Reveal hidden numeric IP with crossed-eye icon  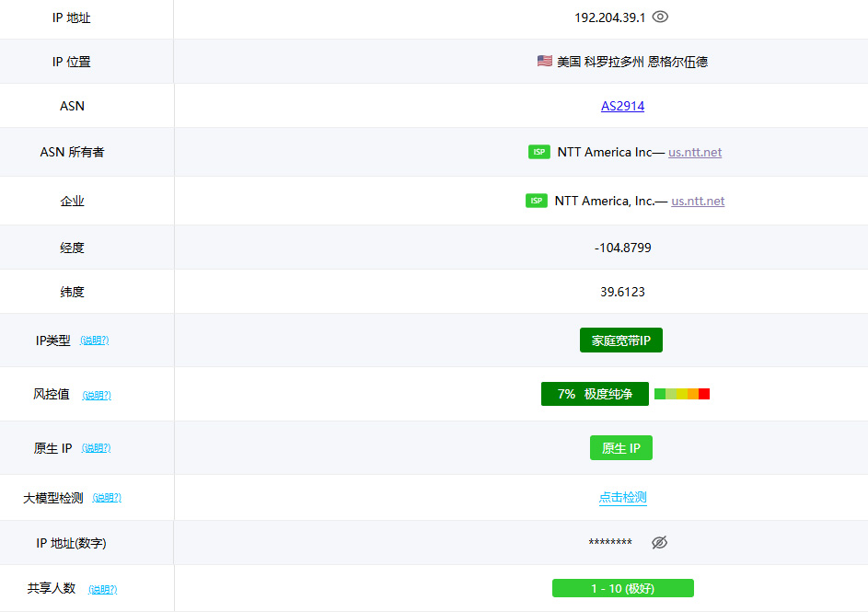(659, 543)
